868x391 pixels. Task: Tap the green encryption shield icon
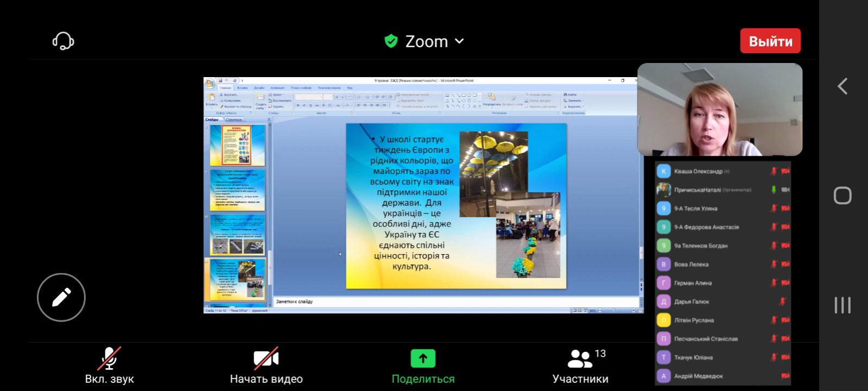(x=391, y=41)
